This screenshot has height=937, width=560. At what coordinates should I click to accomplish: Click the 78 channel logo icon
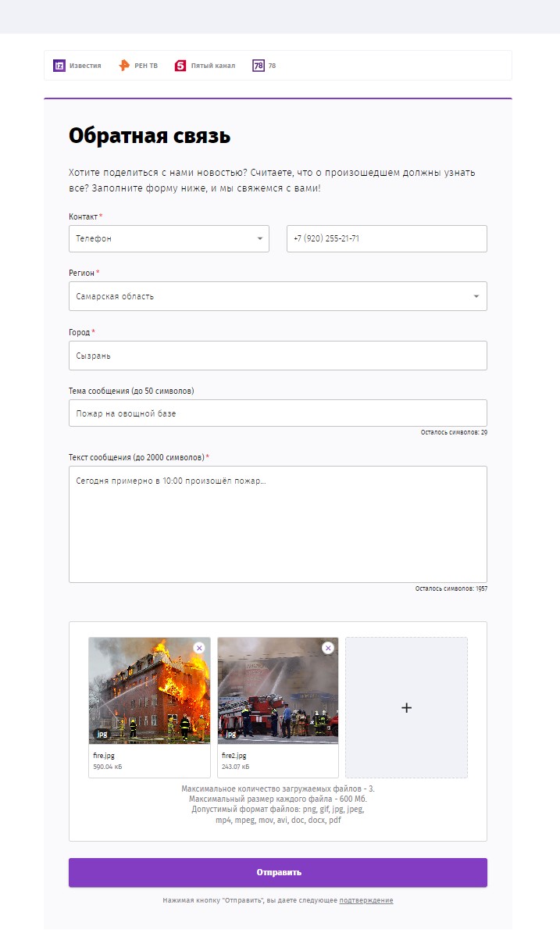click(x=259, y=66)
